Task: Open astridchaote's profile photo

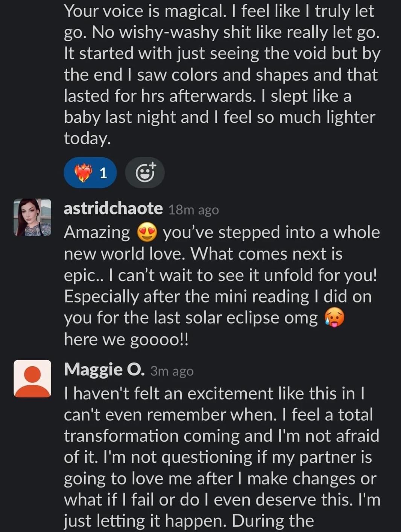Action: (x=32, y=218)
